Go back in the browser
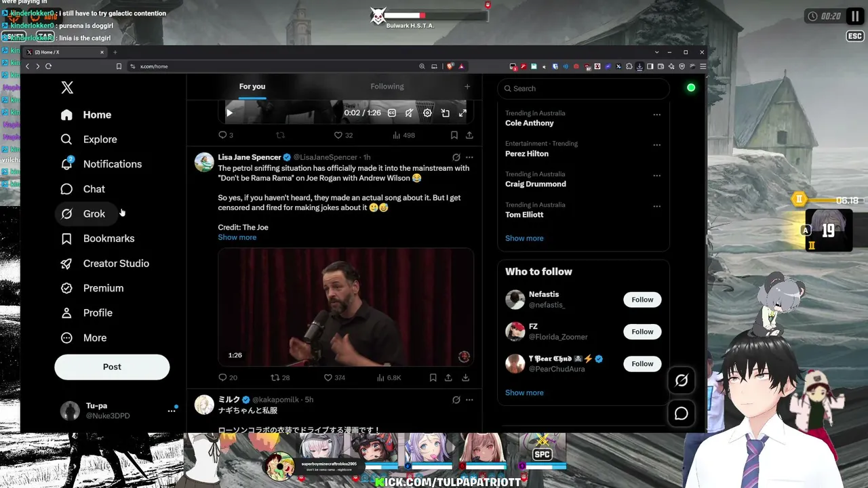This screenshot has height=488, width=868. pos(27,66)
